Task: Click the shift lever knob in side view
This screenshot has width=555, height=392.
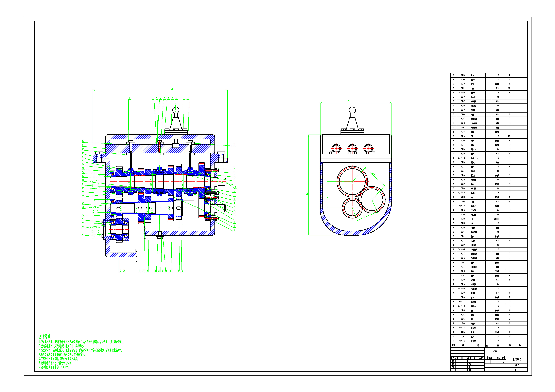Action: 352,110
